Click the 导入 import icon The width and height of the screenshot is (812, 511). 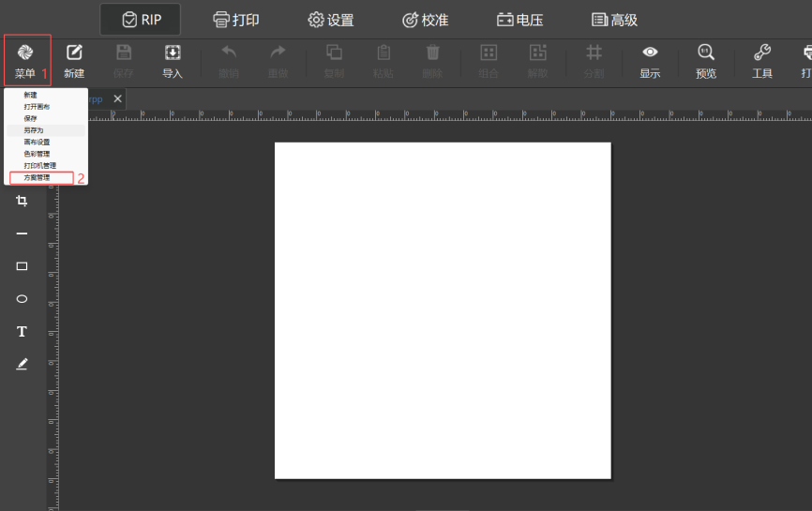click(x=173, y=53)
